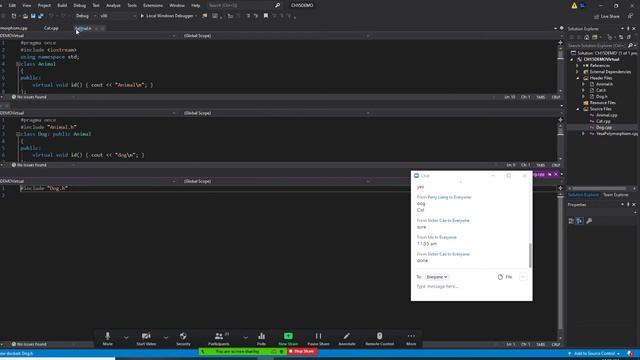Image resolution: width=640 pixels, height=360 pixels.
Task: Collapse the CH15DEMOVirtual project node
Action: tap(571, 59)
